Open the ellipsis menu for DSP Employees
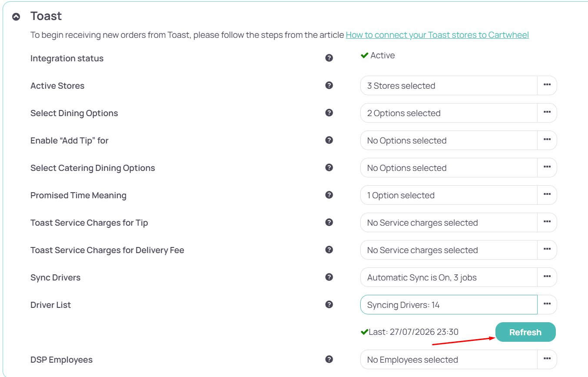 (547, 360)
